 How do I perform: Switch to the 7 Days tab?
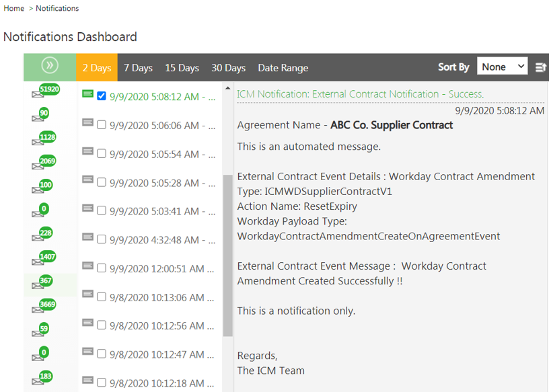(x=138, y=67)
